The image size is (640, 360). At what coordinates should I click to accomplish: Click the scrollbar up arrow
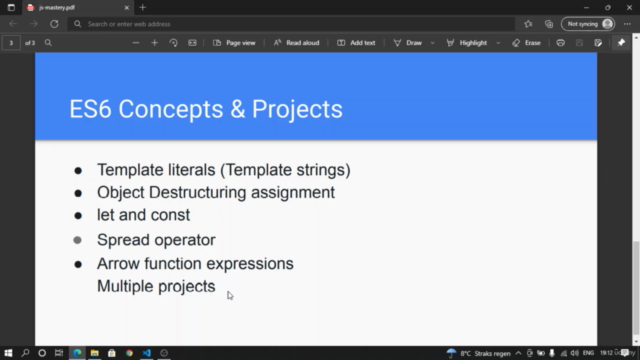(636, 37)
